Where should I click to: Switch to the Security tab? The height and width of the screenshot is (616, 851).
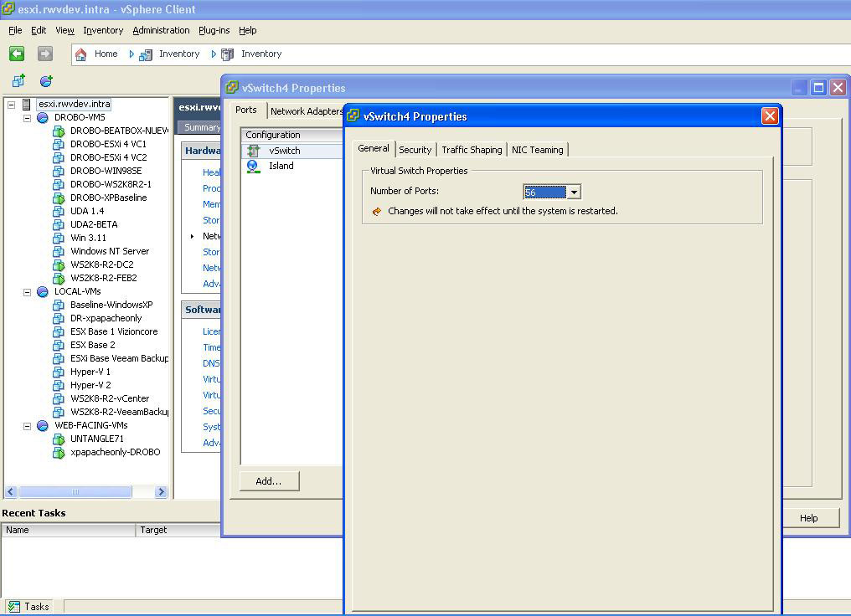pos(415,150)
